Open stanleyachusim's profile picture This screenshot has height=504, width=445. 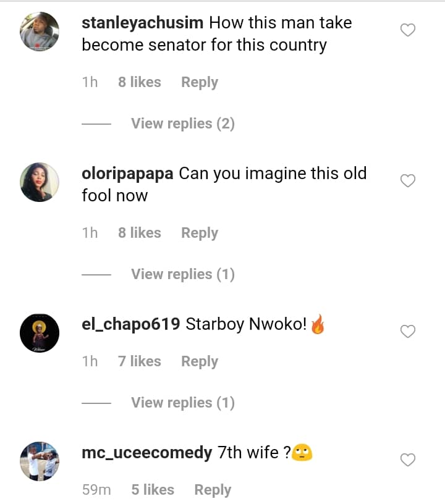tap(40, 31)
